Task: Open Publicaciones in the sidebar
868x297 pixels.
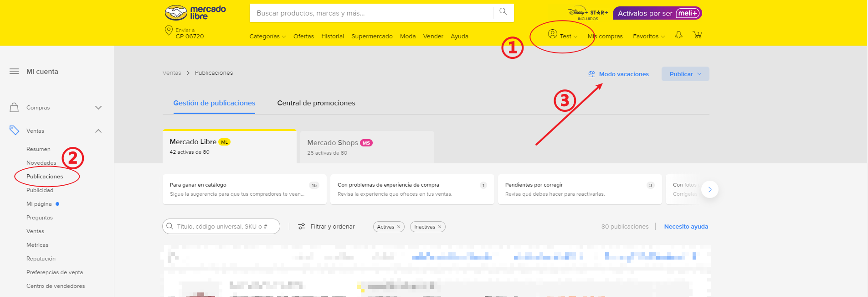Action: point(45,177)
